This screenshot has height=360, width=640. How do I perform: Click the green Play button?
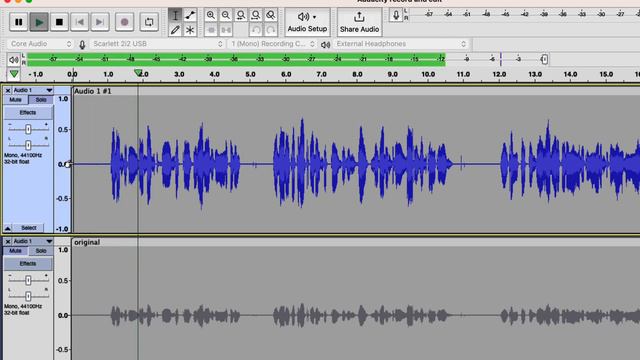click(39, 22)
